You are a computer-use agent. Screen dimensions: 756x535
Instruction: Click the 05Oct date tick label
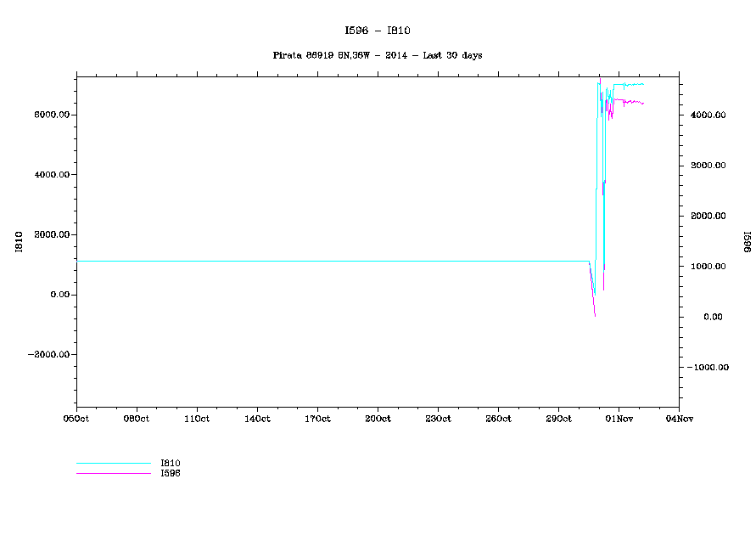coord(76,419)
